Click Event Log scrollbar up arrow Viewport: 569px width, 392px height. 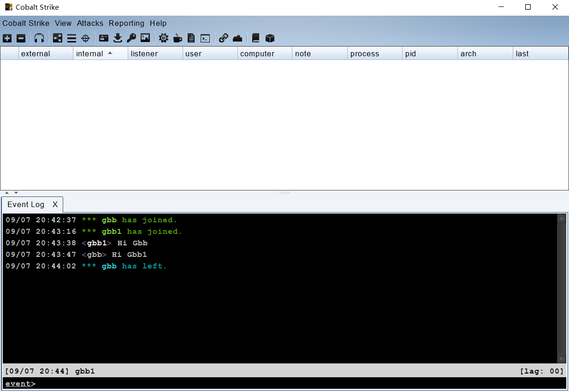562,218
